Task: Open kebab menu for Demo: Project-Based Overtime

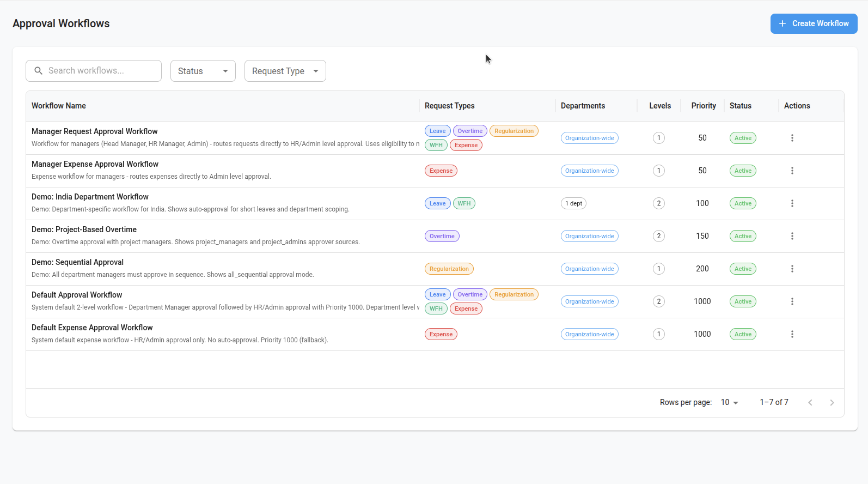Action: click(x=792, y=236)
